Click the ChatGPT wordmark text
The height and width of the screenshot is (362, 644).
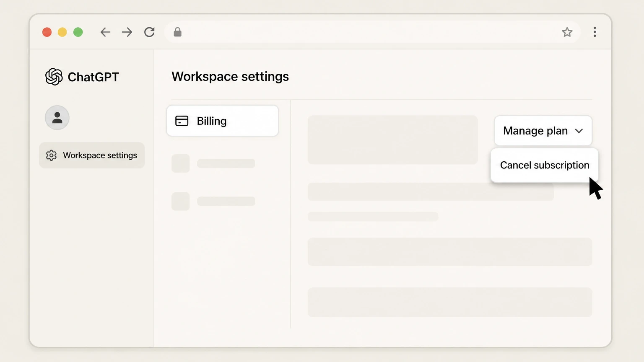click(93, 77)
